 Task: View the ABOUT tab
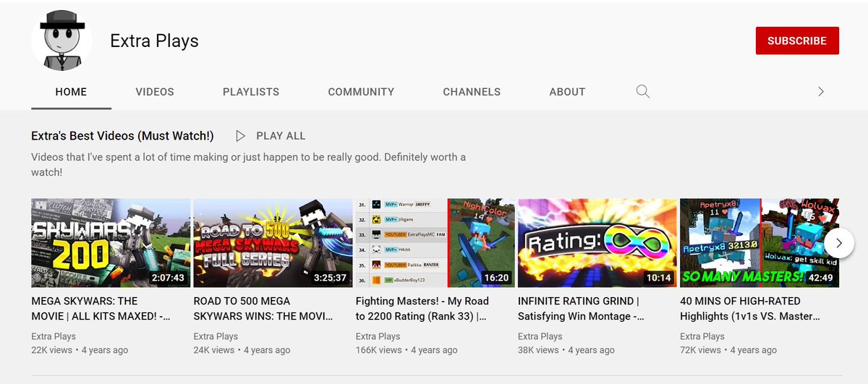tap(567, 92)
